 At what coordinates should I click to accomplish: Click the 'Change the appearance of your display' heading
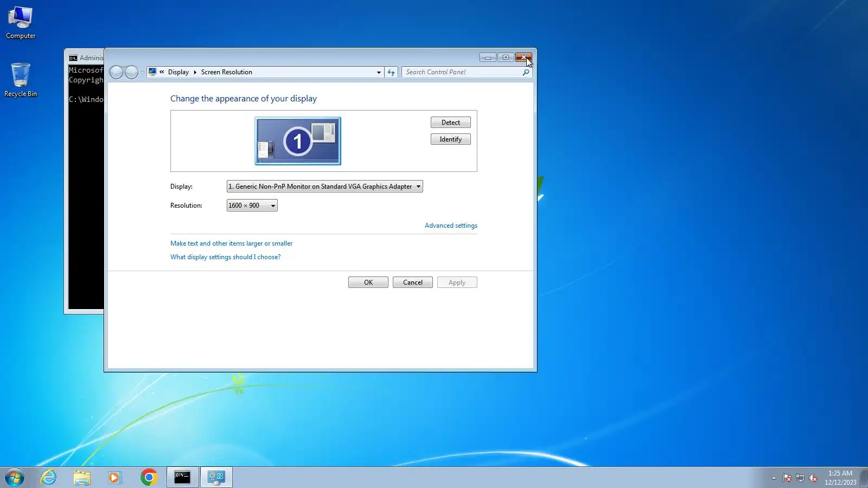244,99
